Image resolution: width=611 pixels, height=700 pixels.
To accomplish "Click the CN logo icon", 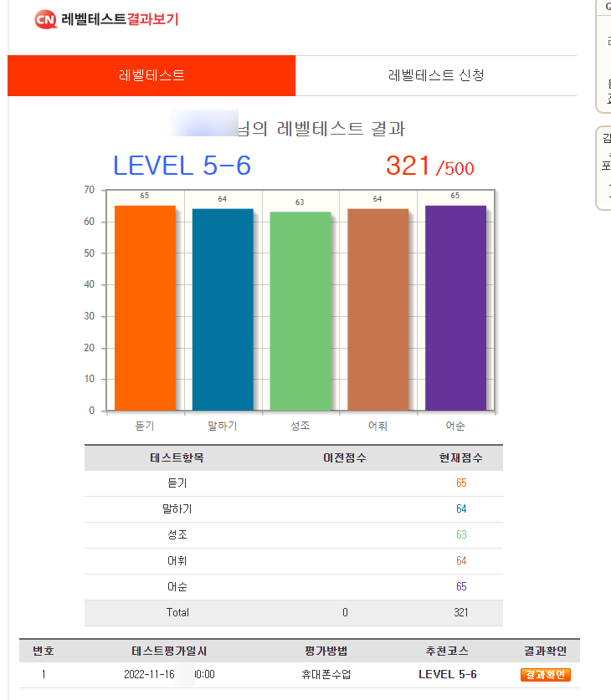I will (45, 19).
